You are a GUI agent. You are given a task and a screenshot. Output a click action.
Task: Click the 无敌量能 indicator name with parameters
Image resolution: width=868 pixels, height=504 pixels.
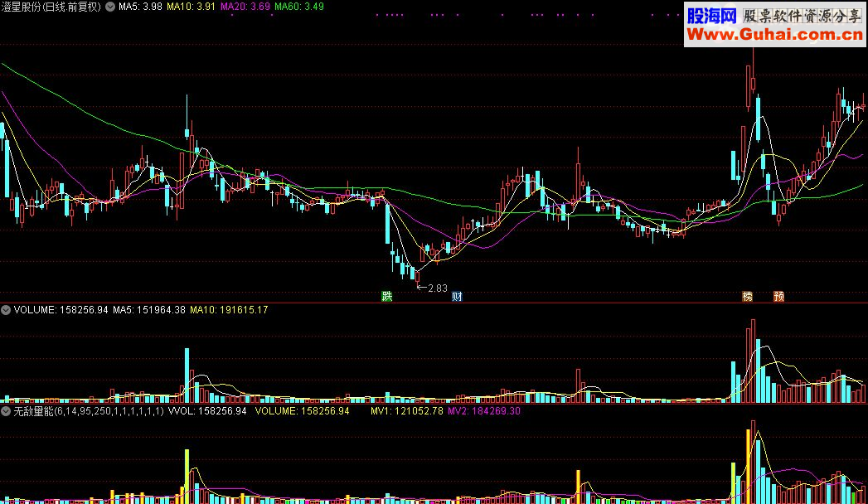point(89,411)
